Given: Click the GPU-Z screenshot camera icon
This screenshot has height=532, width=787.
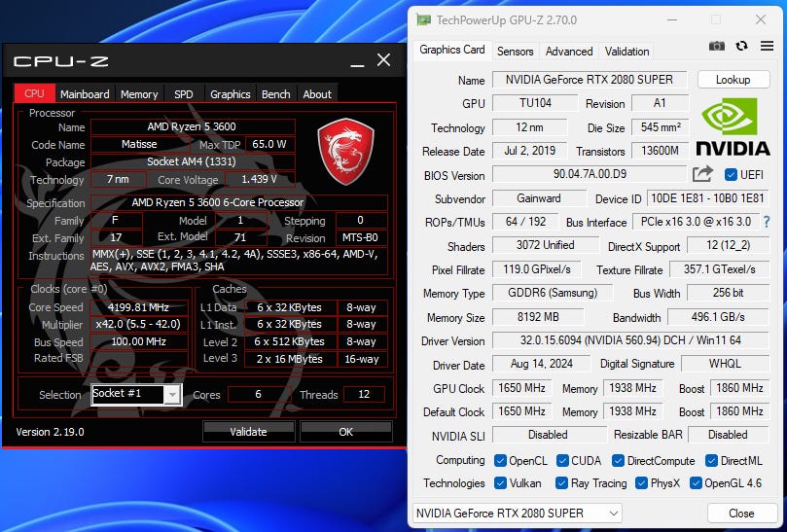Looking at the screenshot, I should (716, 46).
